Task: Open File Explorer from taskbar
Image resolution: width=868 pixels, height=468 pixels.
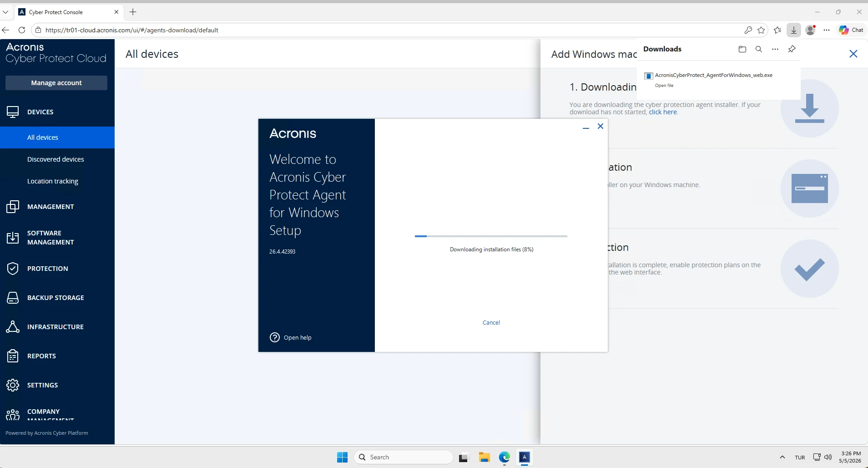Action: click(x=484, y=457)
